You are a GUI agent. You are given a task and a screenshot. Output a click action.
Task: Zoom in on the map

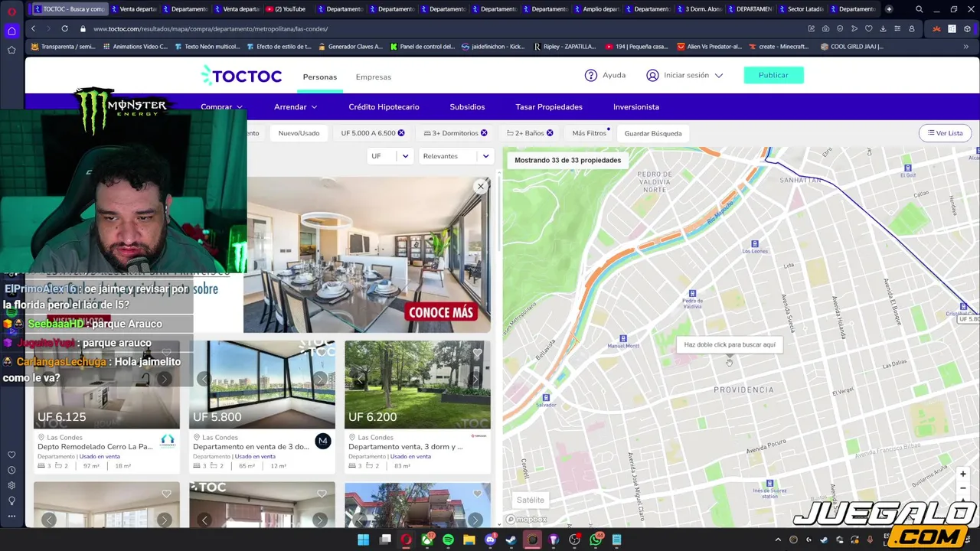click(x=962, y=474)
